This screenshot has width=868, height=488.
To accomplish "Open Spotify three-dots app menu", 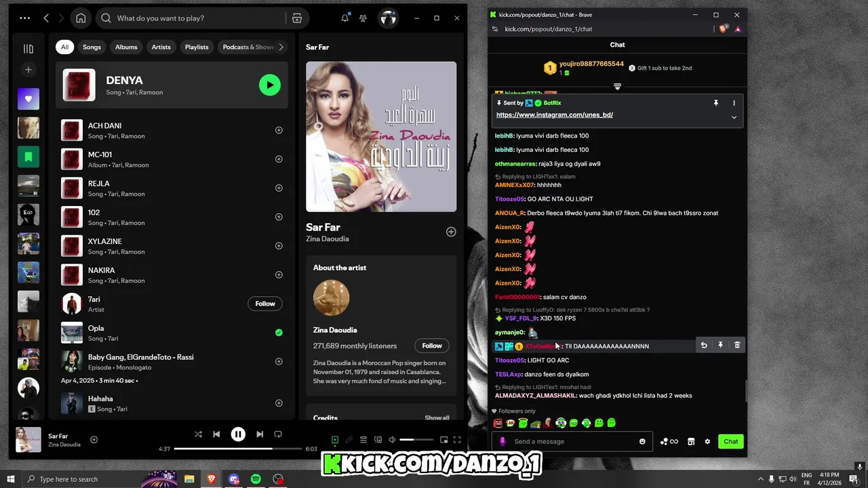I will (25, 18).
